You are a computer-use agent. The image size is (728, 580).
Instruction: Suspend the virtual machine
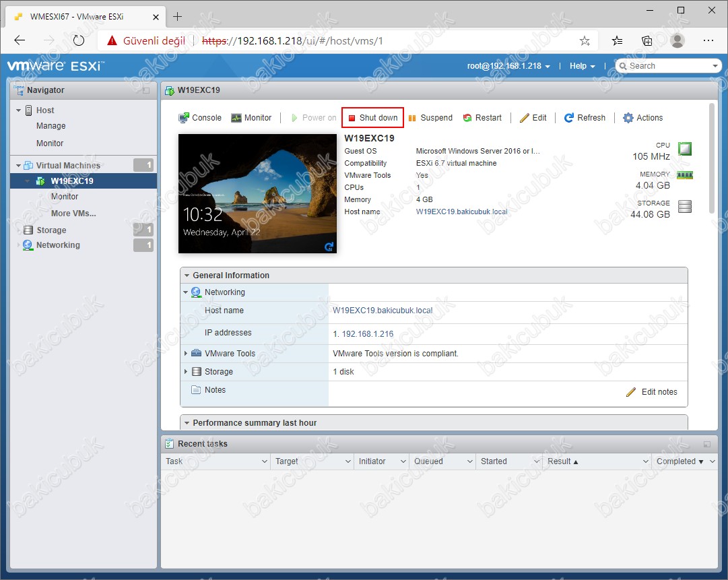click(x=430, y=118)
